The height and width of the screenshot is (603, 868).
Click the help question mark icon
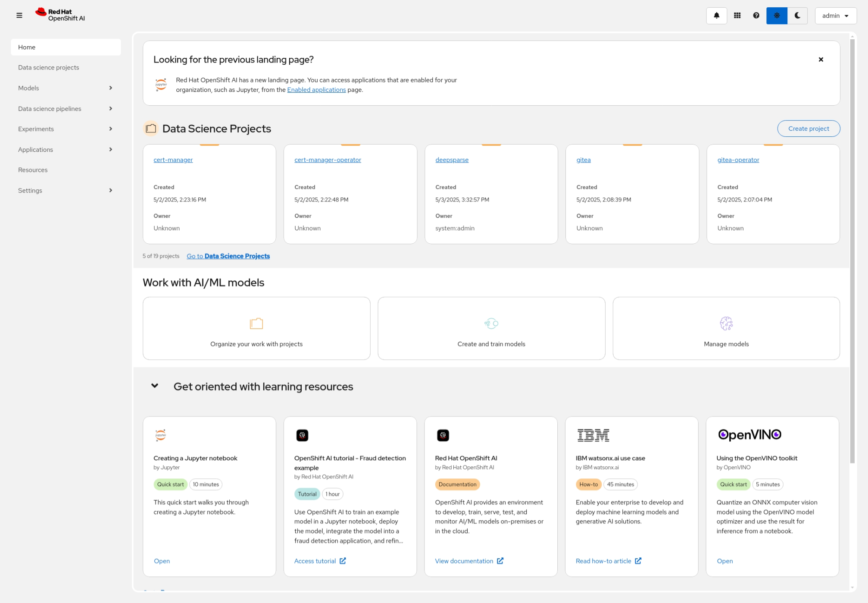(x=756, y=16)
